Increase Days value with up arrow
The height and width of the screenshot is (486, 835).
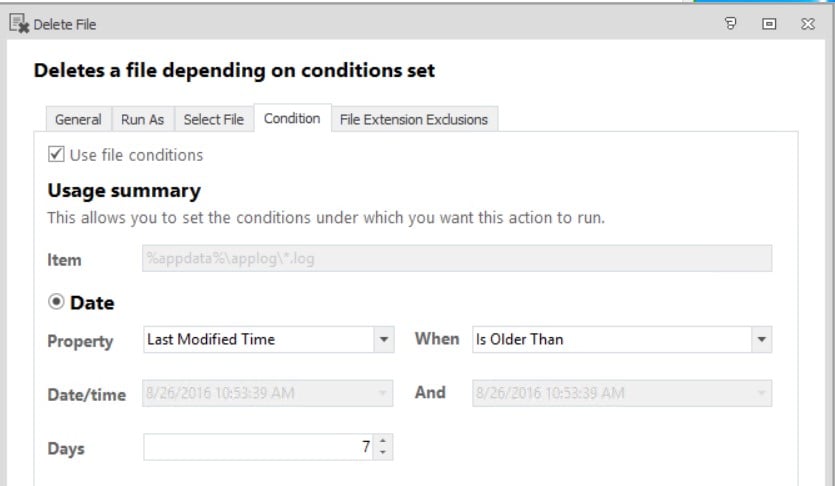coord(383,441)
